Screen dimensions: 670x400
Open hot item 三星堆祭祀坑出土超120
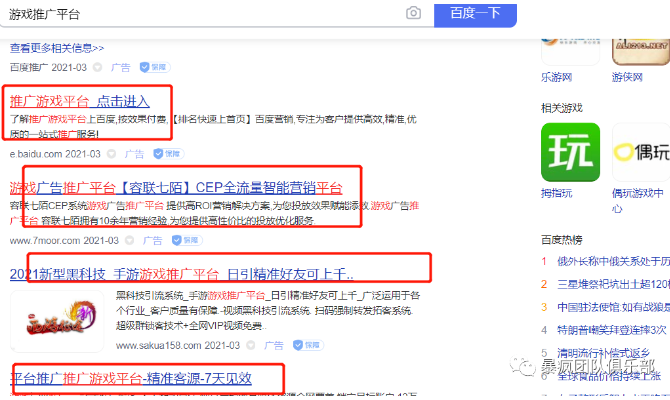613,284
